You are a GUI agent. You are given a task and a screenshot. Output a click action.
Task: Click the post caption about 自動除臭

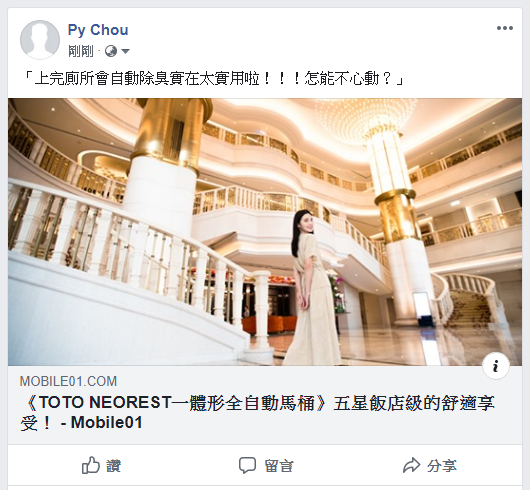(213, 79)
